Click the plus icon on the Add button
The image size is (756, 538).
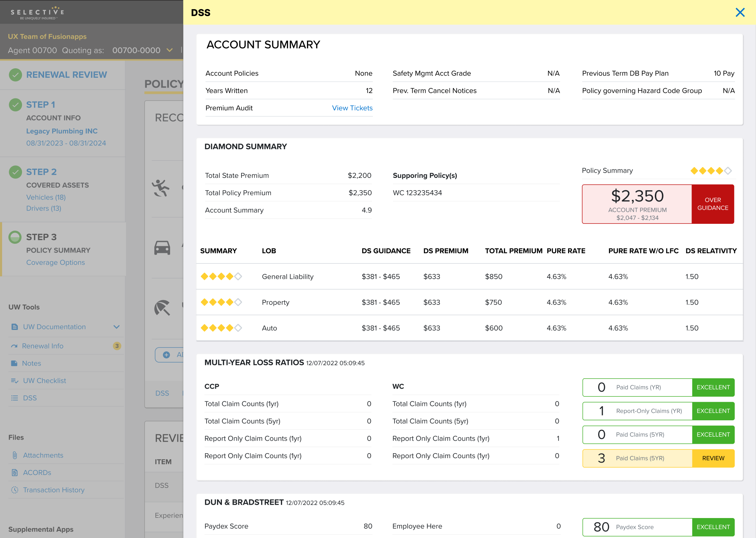167,355
